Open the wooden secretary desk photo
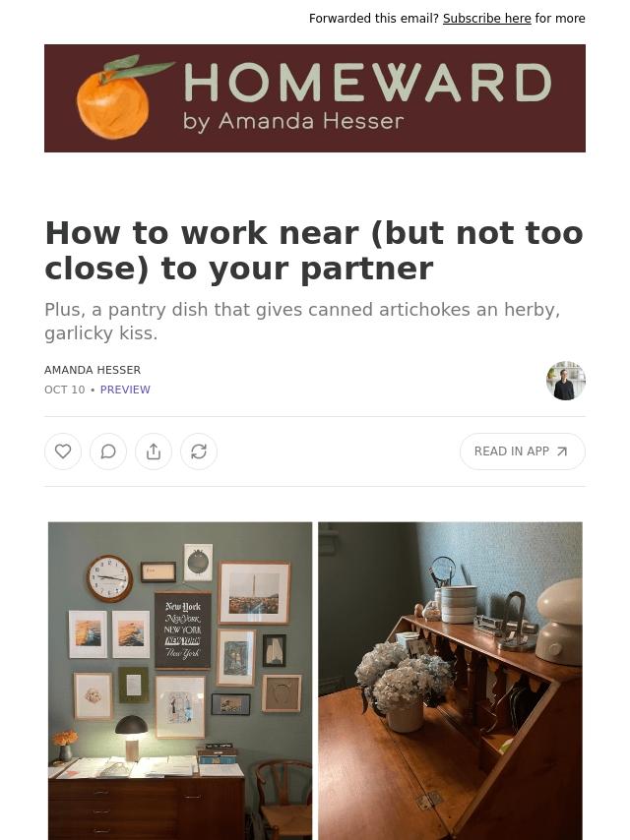 tap(451, 681)
